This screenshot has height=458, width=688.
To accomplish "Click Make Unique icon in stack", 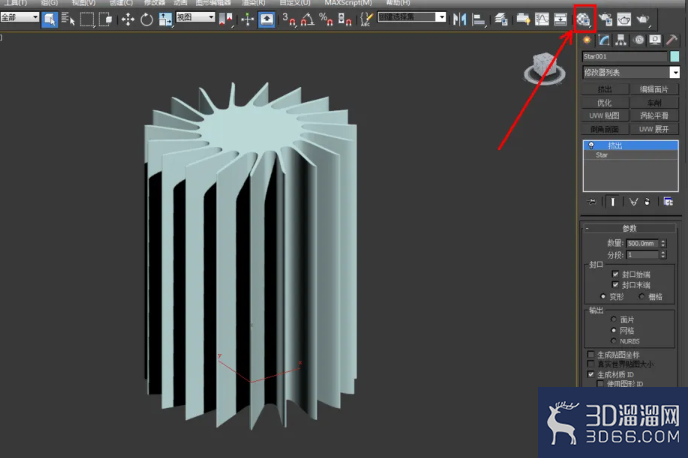I will 633,202.
